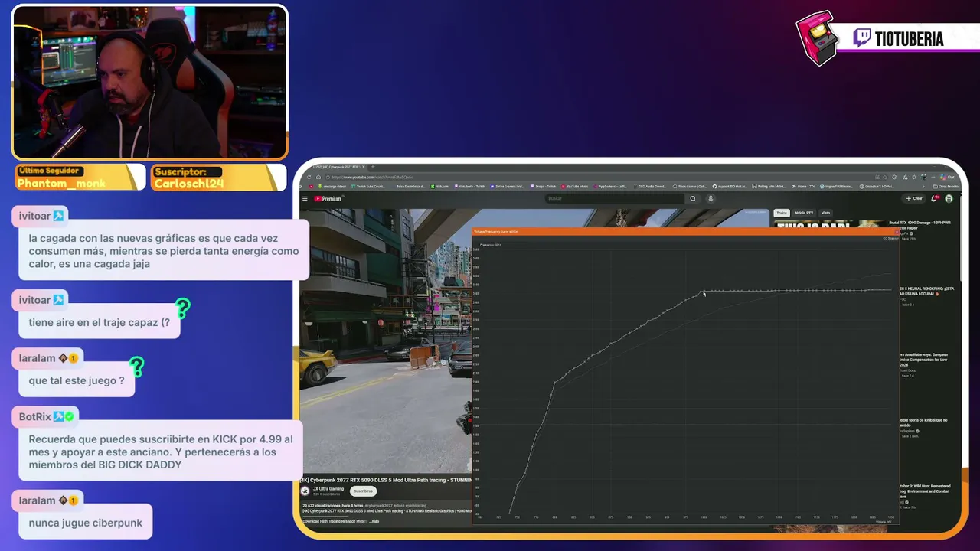Start voice search with the microphone icon
Screen dimensions: 980x551
[710, 199]
